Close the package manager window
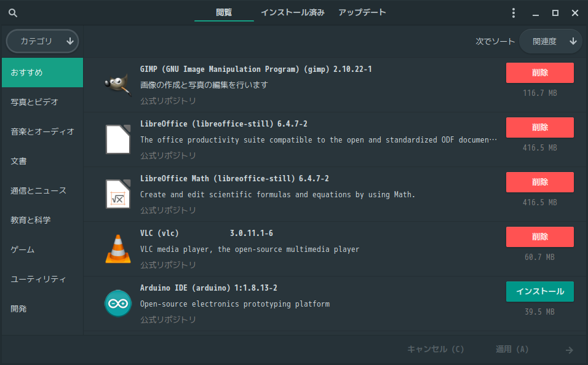588x365 pixels. pos(575,13)
